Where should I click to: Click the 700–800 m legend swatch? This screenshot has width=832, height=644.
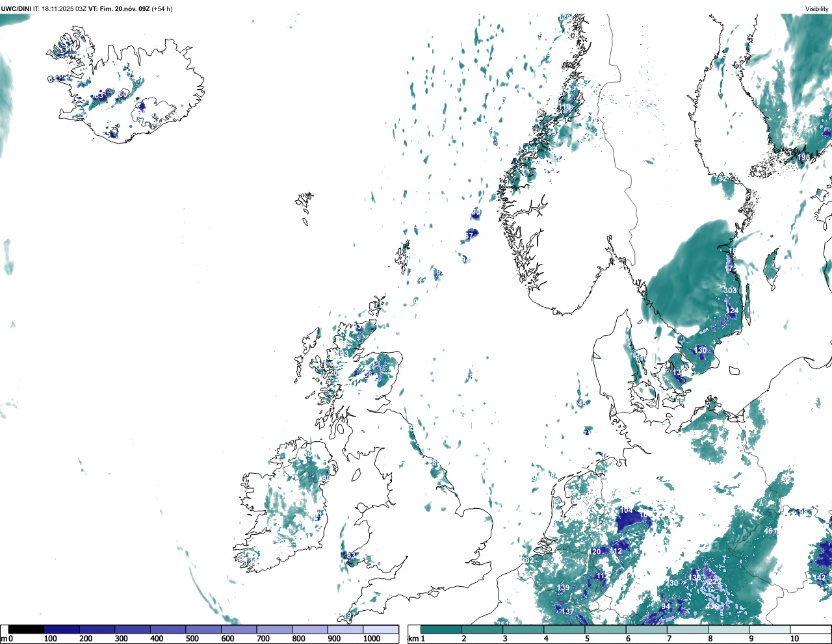pos(274,629)
